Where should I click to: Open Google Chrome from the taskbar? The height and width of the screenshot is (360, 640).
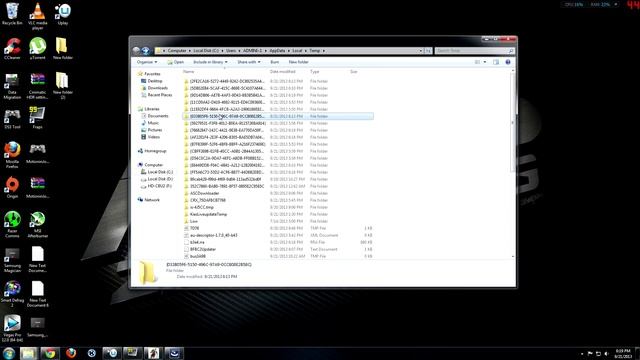click(50, 353)
